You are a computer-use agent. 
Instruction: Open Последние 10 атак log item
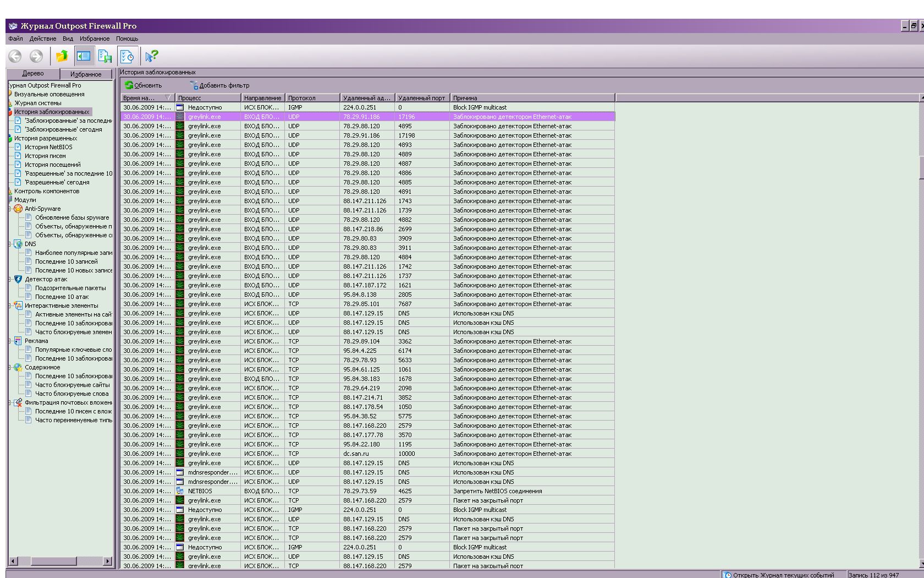pos(62,297)
